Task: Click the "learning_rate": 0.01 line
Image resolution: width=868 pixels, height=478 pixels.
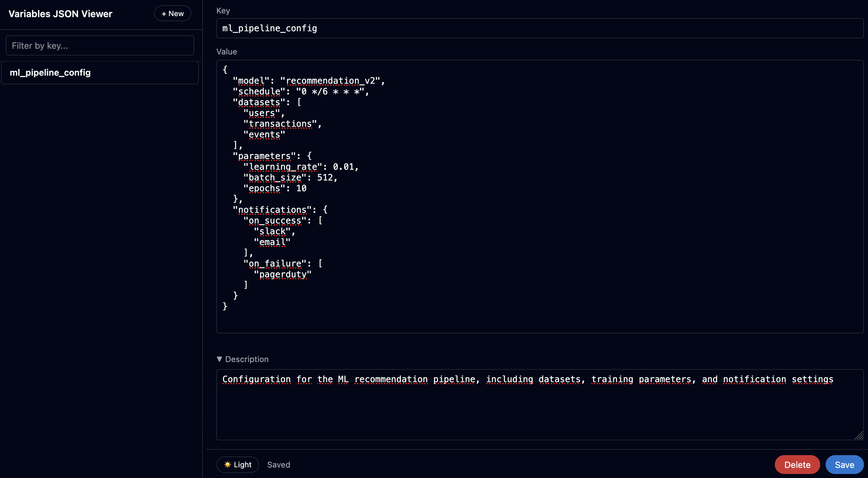Action: click(301, 167)
